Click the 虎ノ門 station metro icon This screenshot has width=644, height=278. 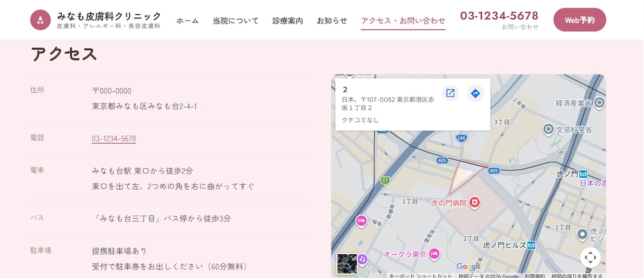click(583, 174)
